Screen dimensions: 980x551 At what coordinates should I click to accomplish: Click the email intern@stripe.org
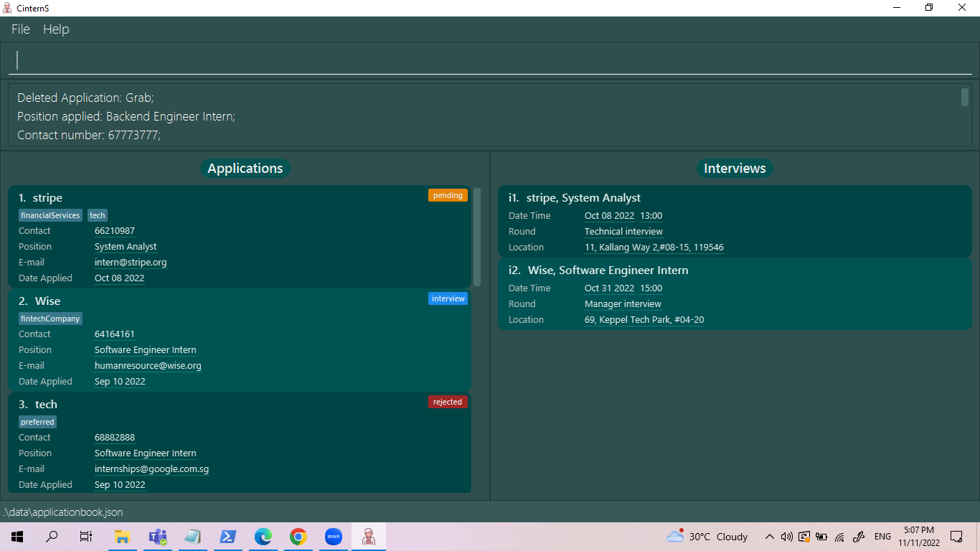coord(131,263)
